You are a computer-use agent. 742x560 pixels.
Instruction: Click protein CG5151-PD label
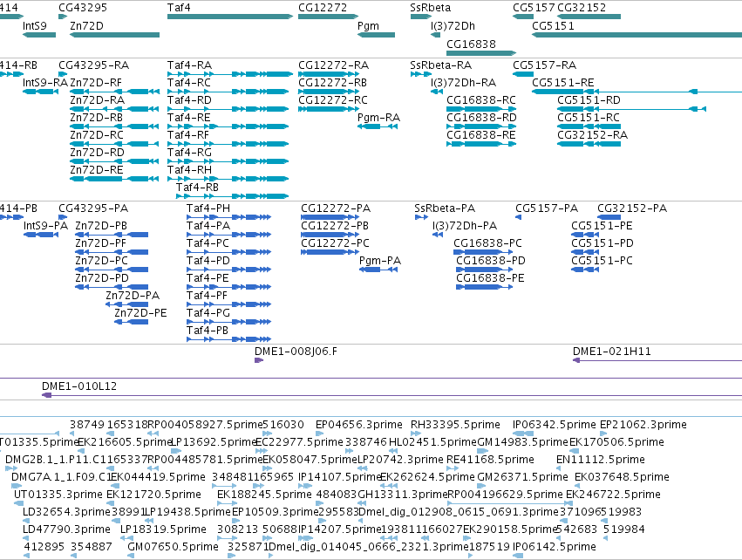(x=602, y=243)
